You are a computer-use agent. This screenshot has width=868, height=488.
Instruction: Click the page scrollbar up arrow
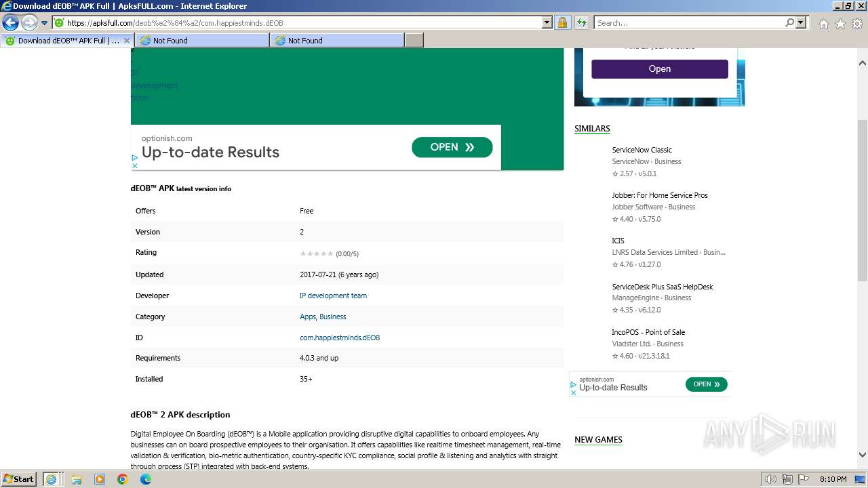coord(863,63)
